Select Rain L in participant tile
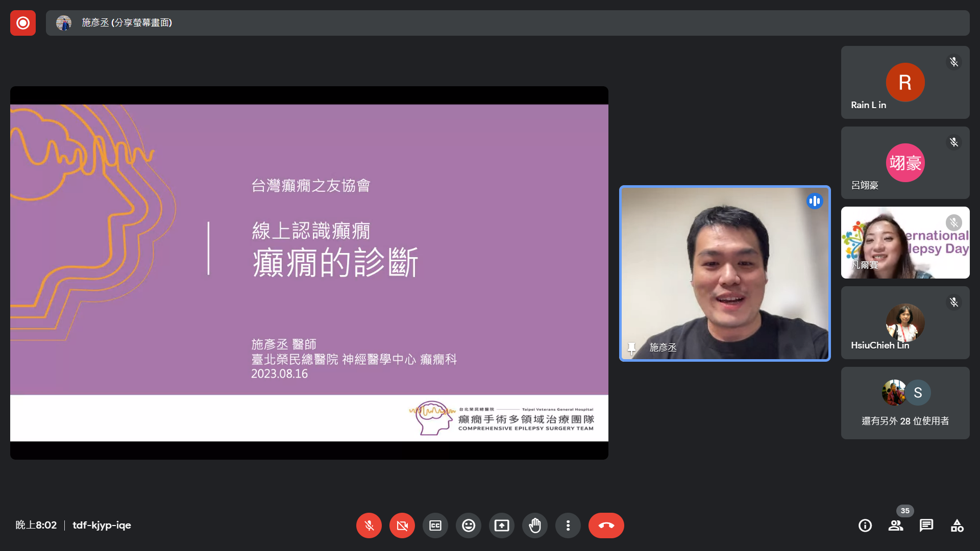This screenshot has height=551, width=980. [x=905, y=83]
